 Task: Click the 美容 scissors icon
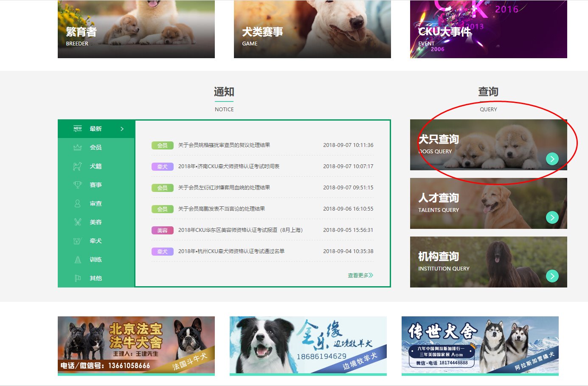click(78, 222)
